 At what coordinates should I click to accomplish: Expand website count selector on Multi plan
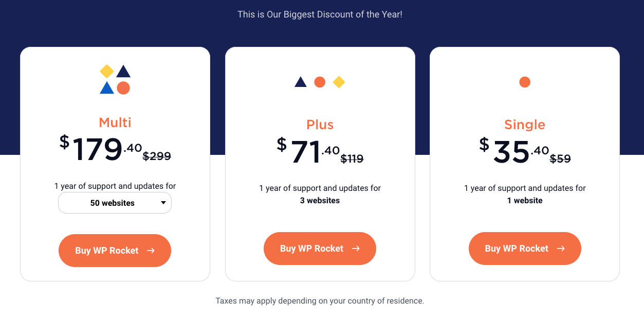point(115,203)
